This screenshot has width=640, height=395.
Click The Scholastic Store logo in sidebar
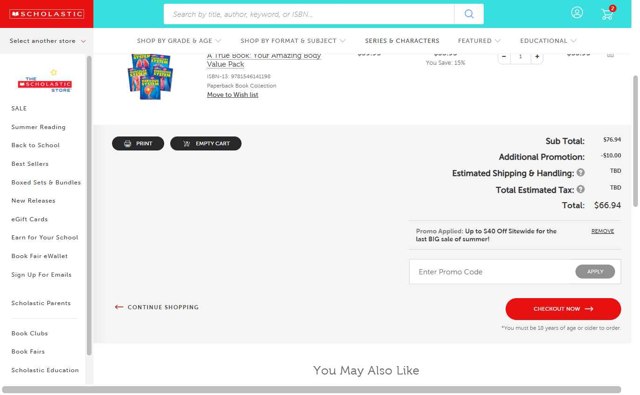(x=44, y=82)
